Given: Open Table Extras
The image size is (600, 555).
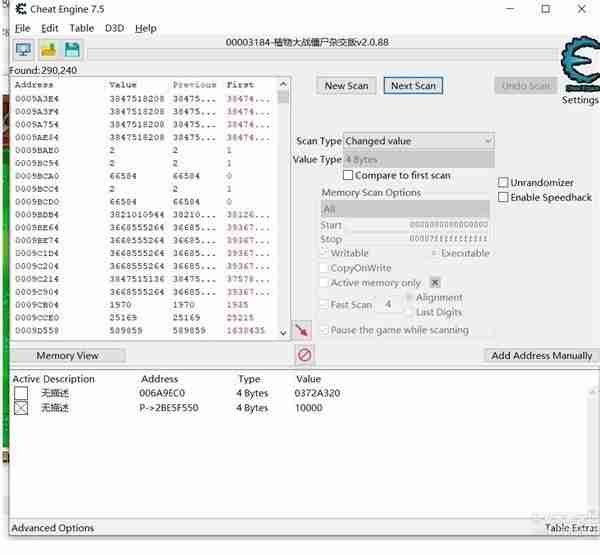Looking at the screenshot, I should [x=571, y=528].
